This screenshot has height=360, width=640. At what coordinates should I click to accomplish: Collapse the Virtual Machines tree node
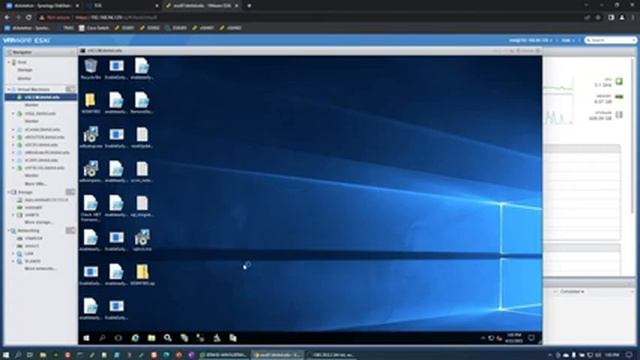[9, 89]
